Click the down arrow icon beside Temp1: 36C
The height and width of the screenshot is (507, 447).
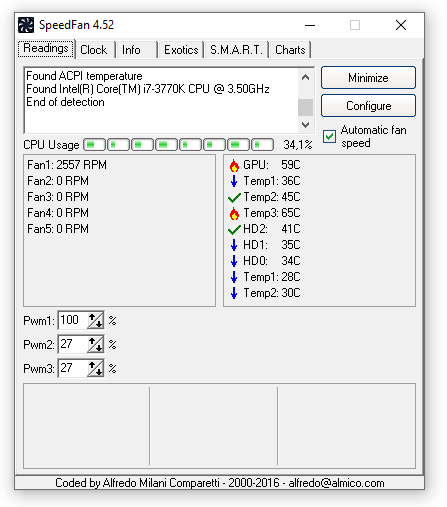pyautogui.click(x=234, y=181)
